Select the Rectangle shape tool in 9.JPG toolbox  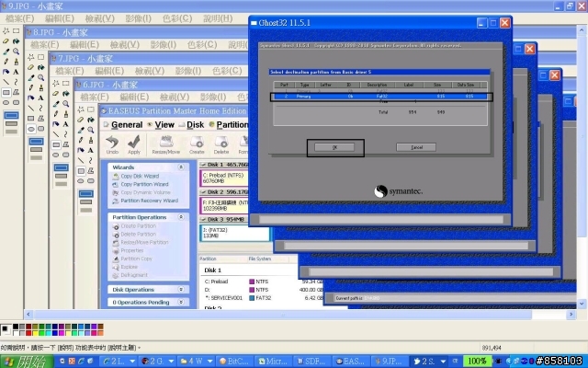point(6,92)
